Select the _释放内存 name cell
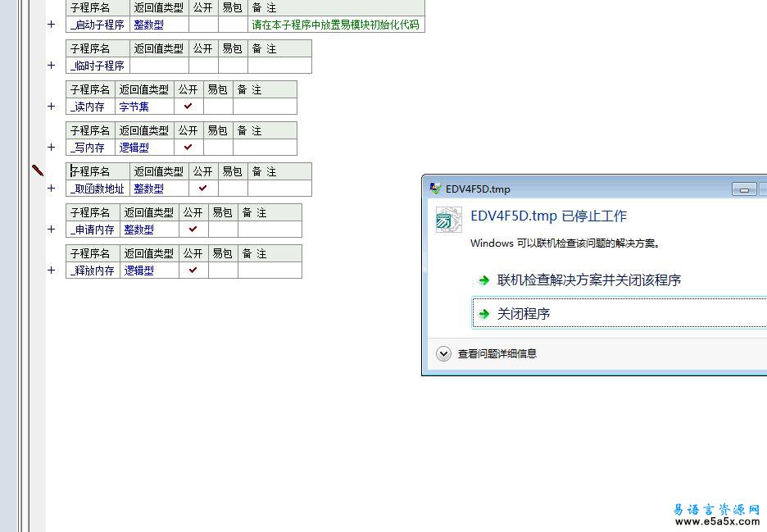Image resolution: width=767 pixels, height=532 pixels. click(93, 271)
